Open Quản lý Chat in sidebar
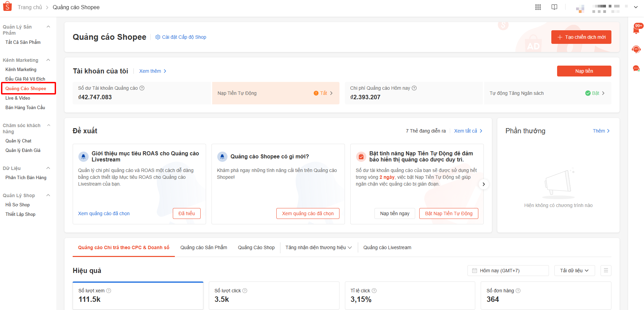 point(18,141)
